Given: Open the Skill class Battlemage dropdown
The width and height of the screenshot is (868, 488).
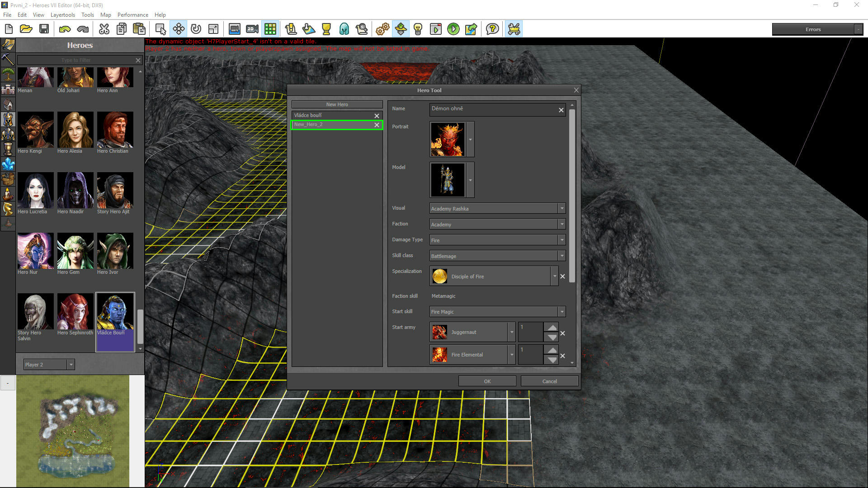Looking at the screenshot, I should 497,256.
